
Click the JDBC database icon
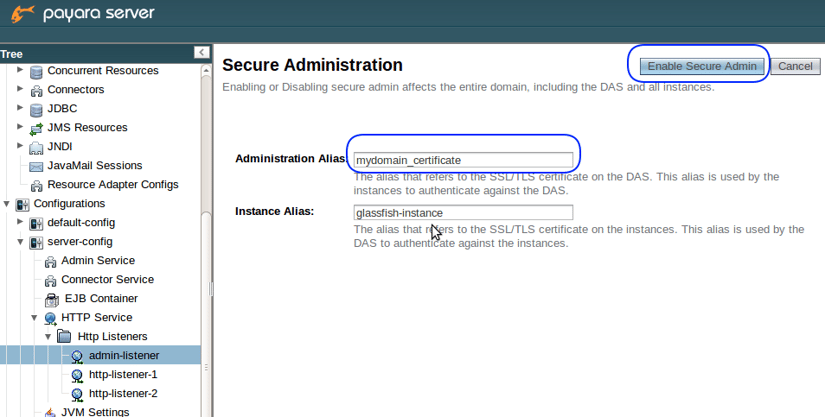pos(36,109)
